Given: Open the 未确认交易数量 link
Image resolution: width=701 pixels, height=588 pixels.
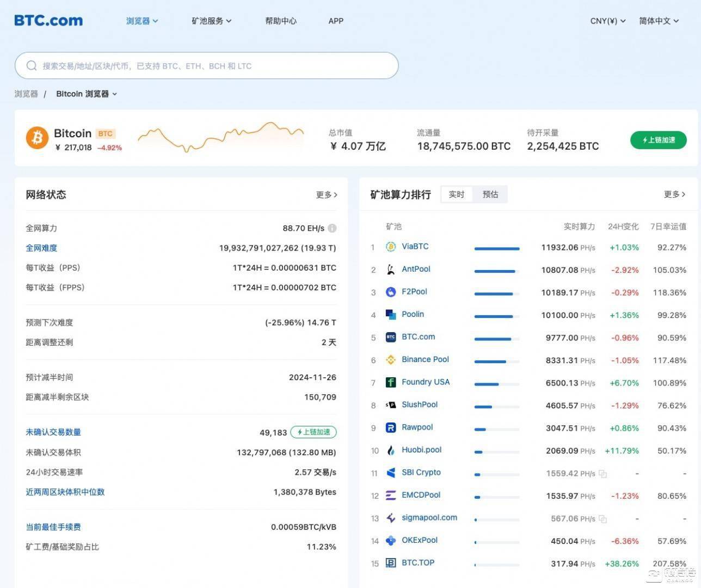Looking at the screenshot, I should pos(52,432).
